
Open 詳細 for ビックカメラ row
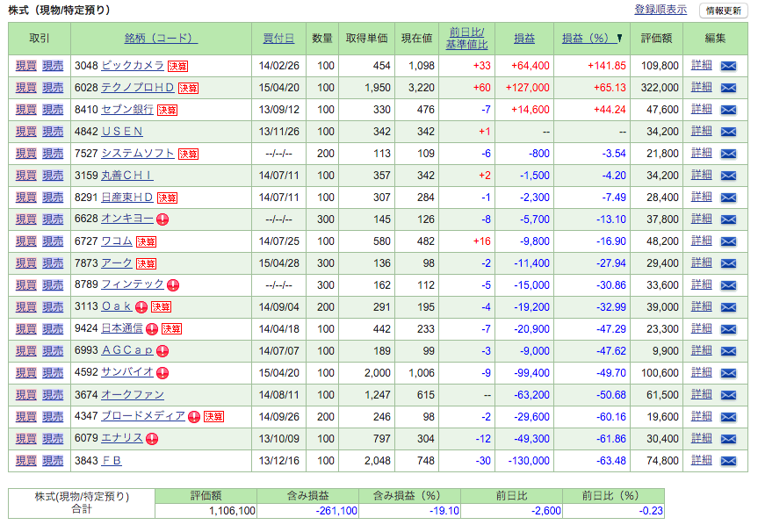(x=702, y=65)
